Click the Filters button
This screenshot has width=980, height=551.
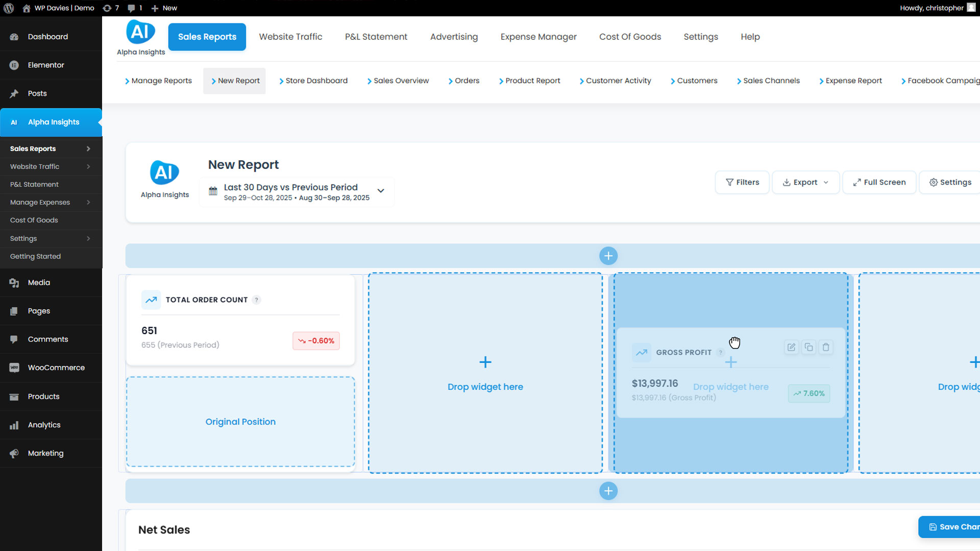pos(742,182)
